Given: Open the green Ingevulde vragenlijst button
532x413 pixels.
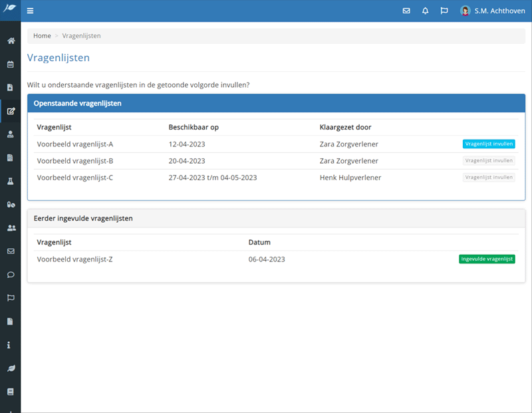Looking at the screenshot, I should click(x=487, y=259).
